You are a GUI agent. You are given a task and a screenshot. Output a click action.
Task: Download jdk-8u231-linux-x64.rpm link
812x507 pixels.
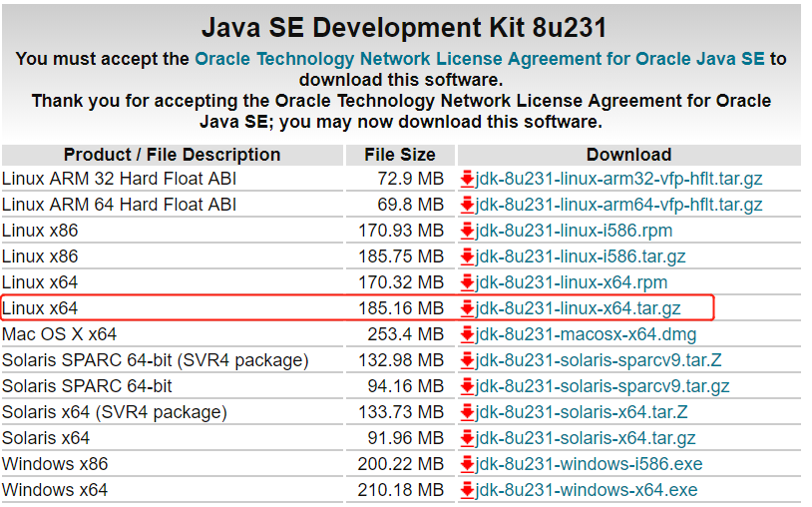coord(572,282)
